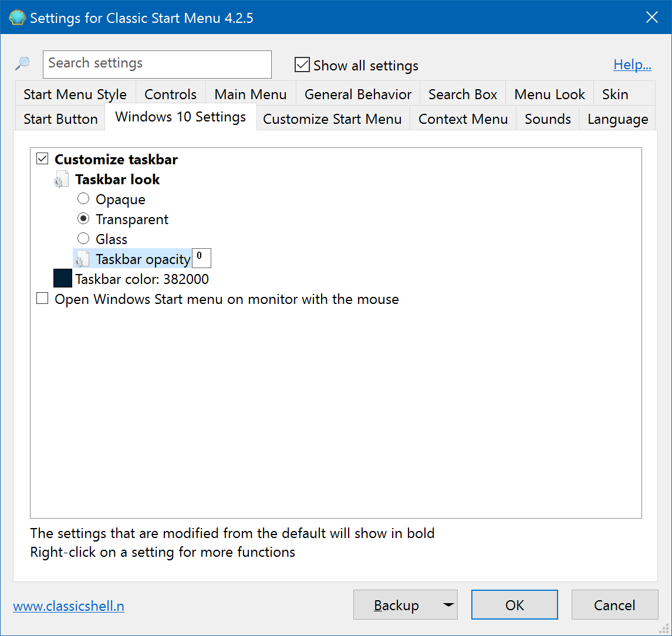Viewport: 672px width, 636px height.
Task: Enable Open Windows Start menu on monitor with mouse
Action: pos(42,298)
